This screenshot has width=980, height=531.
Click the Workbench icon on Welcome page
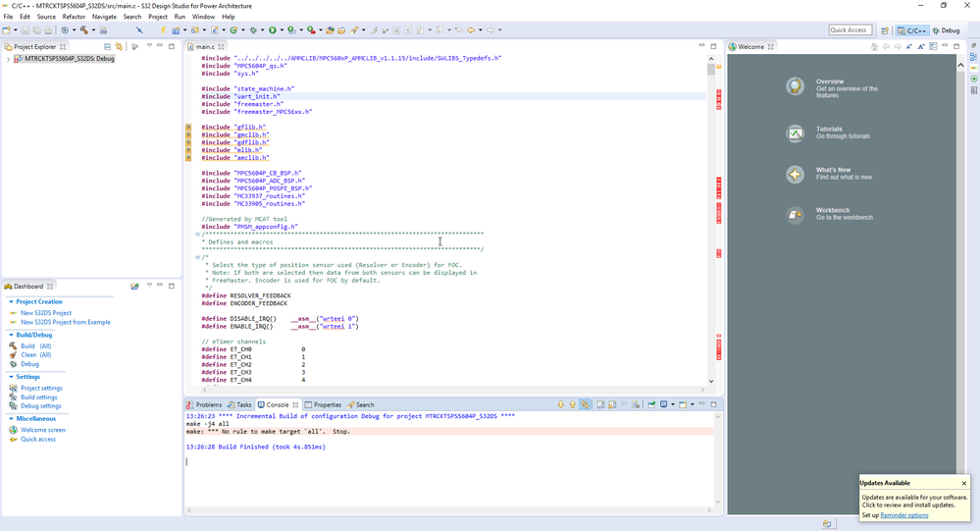coord(795,215)
